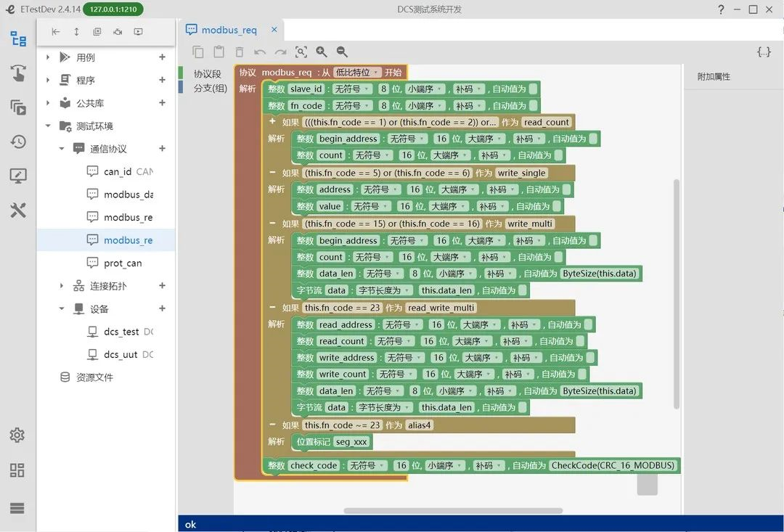Collapse the write_single condition block
The width and height of the screenshot is (784, 532).
tap(272, 172)
